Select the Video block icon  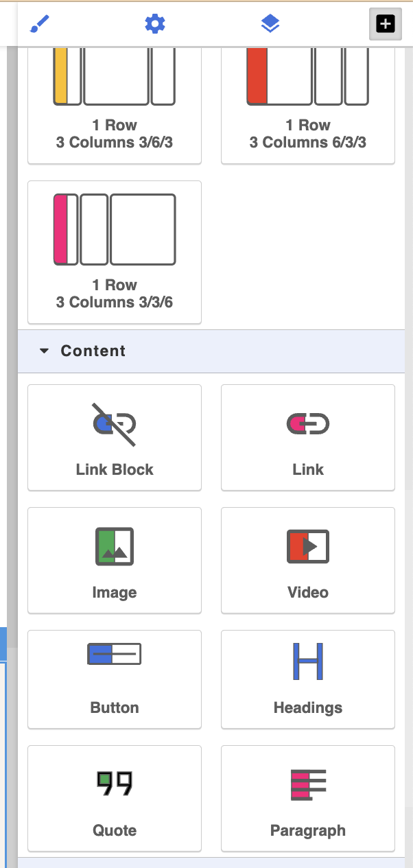click(x=308, y=547)
